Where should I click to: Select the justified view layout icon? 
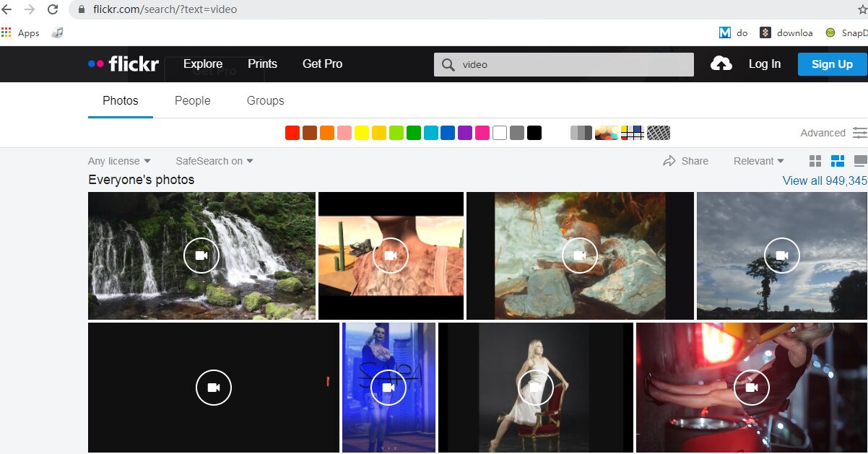click(838, 161)
